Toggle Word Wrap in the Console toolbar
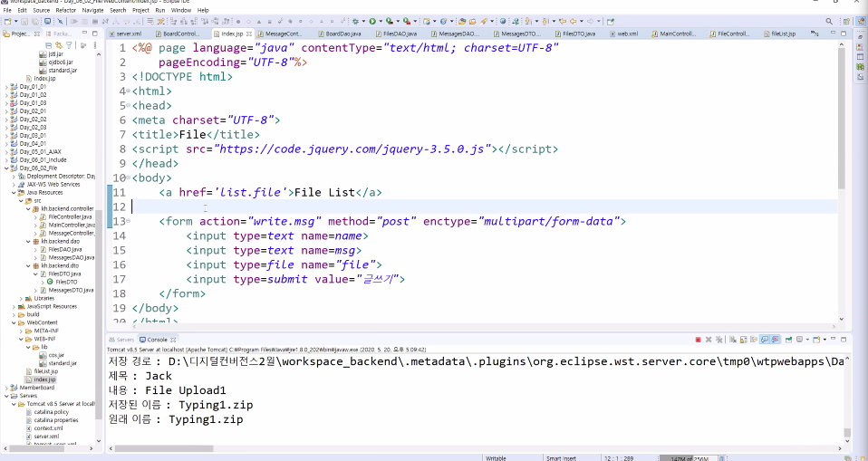868x461 pixels. tap(754, 340)
